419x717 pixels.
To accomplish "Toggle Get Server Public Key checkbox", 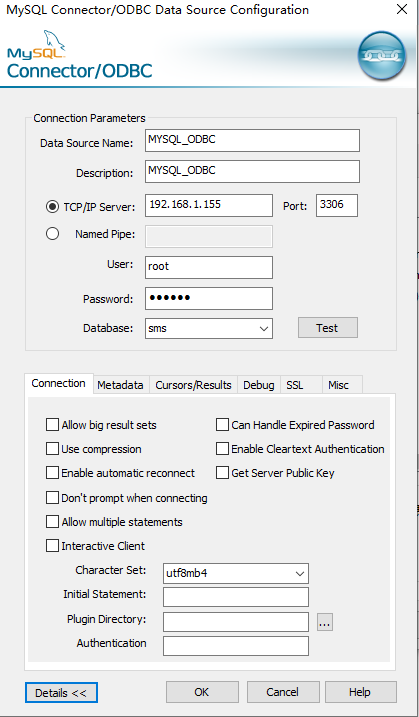I will click(x=222, y=473).
